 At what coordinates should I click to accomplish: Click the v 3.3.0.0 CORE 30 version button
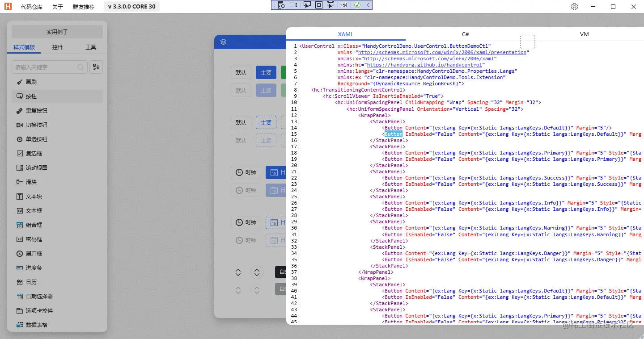click(x=131, y=7)
